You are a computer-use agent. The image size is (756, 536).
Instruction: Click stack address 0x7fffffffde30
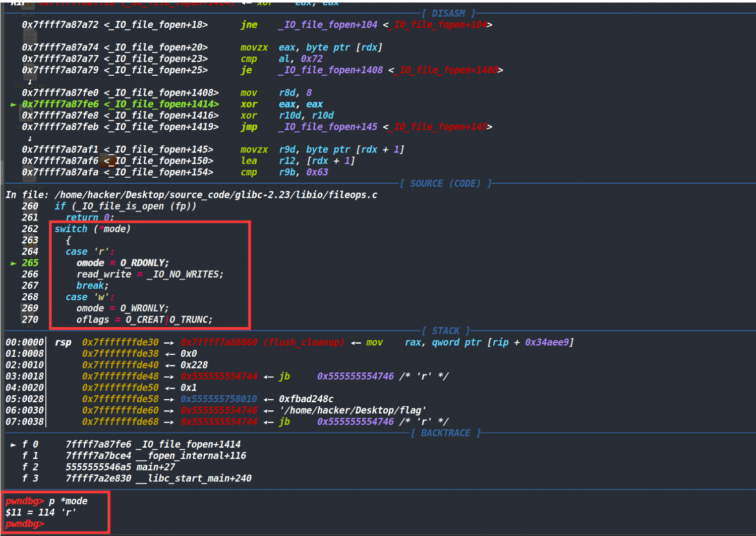click(x=120, y=343)
